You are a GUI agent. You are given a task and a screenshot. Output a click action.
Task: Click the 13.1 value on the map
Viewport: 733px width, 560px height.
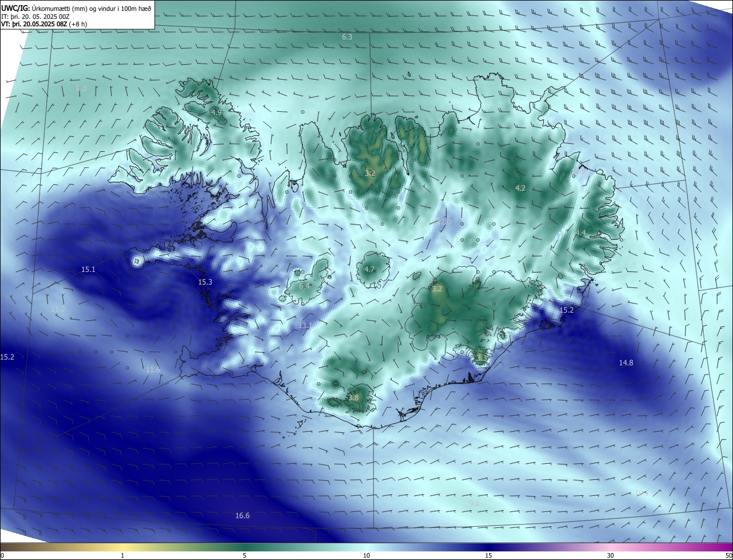point(305,326)
